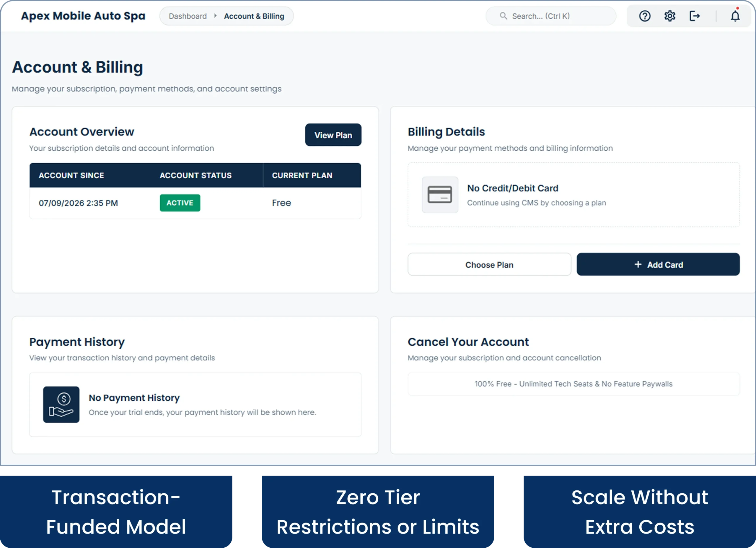Click the ACCOUNT SINCE column header
The image size is (756, 548).
click(71, 175)
